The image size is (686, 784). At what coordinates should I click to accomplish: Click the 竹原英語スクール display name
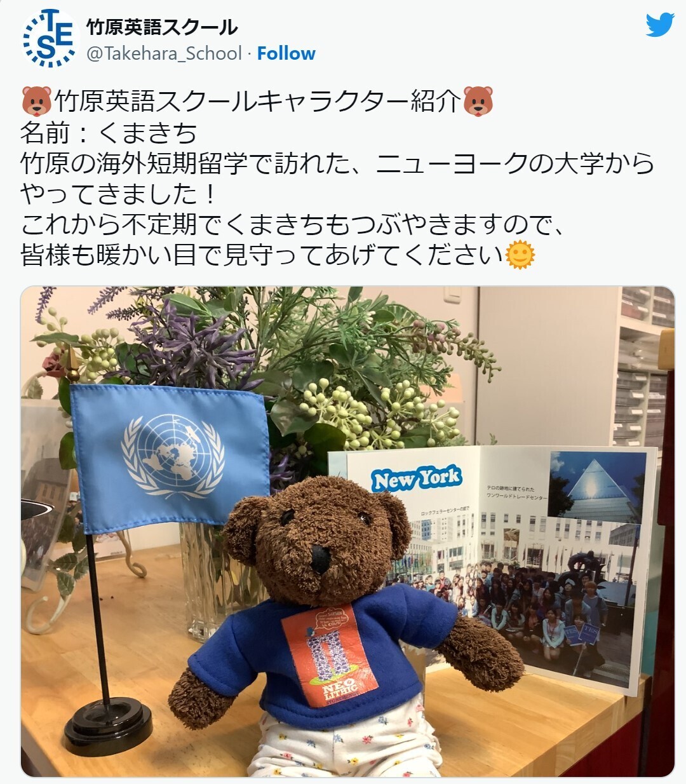coord(162,27)
